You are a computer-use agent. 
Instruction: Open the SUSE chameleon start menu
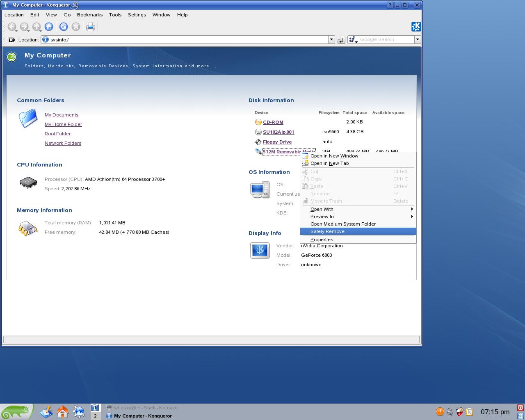coord(16,412)
